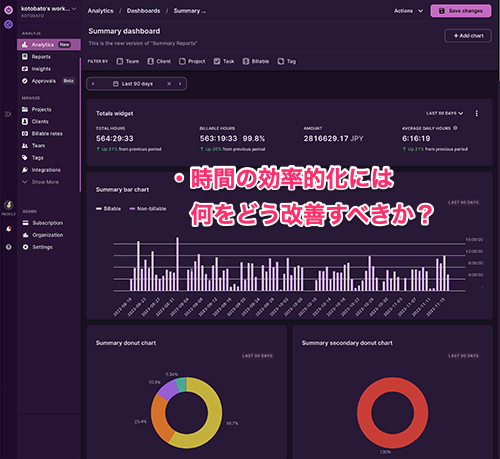
Task: Open Clients in the sidebar
Action: click(40, 121)
